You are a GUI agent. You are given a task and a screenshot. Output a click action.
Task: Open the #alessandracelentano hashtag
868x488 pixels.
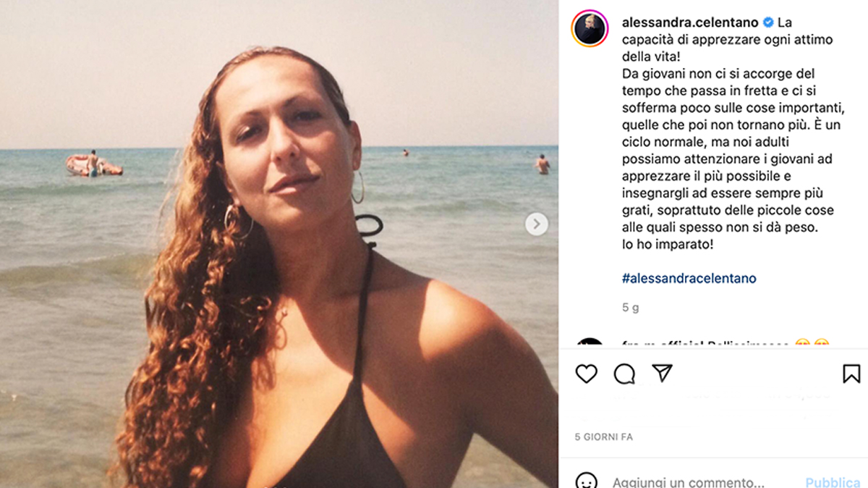[689, 278]
